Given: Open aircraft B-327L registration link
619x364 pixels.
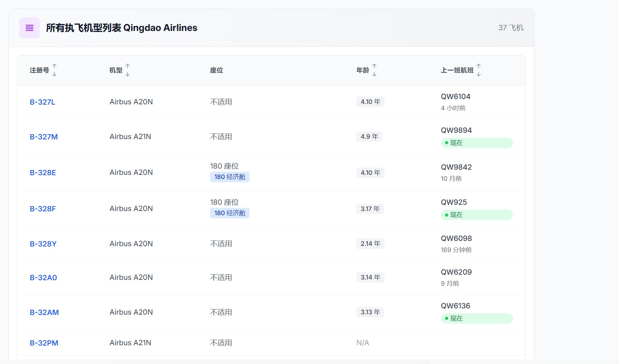Looking at the screenshot, I should pyautogui.click(x=42, y=102).
